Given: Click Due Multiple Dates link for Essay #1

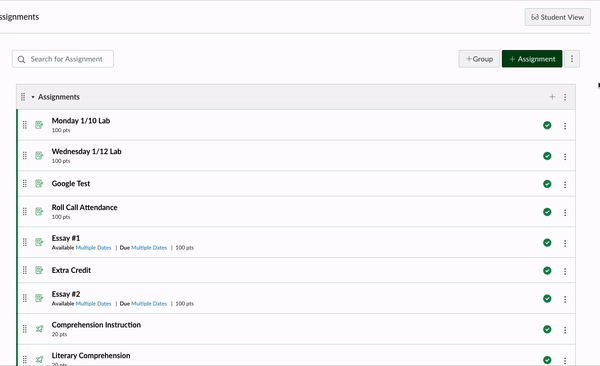Looking at the screenshot, I should click(149, 248).
